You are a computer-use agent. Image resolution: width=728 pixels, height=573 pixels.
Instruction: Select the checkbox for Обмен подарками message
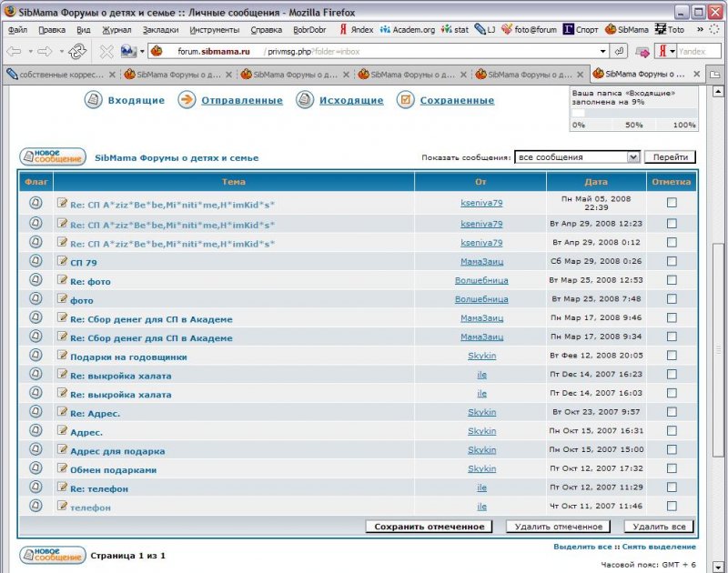[672, 468]
